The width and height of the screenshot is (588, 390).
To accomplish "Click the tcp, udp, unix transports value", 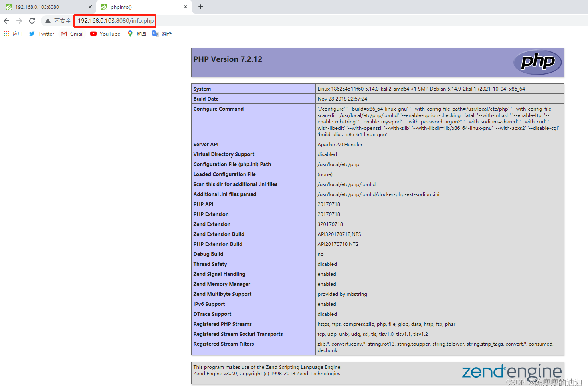I will point(373,334).
